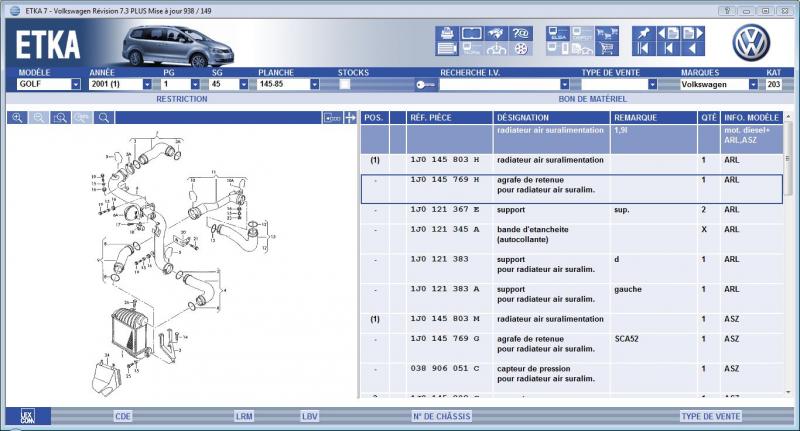Click the INFO. MODÈLE column header
Viewport: 800px width, 431px height.
[x=752, y=118]
